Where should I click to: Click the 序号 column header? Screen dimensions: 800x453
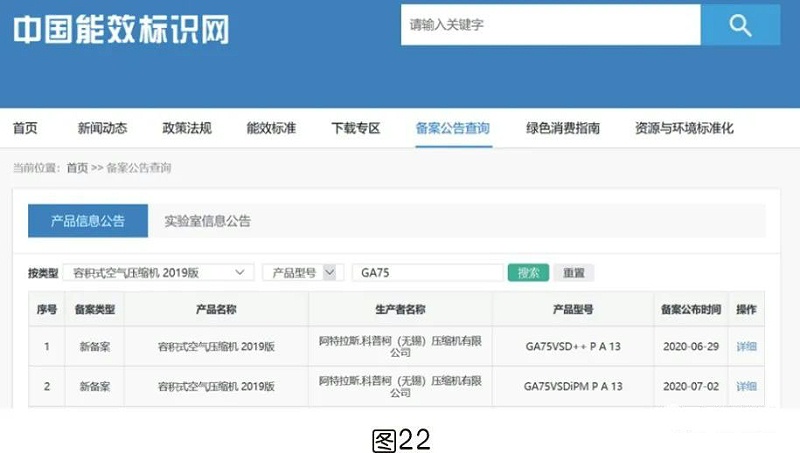(x=46, y=309)
